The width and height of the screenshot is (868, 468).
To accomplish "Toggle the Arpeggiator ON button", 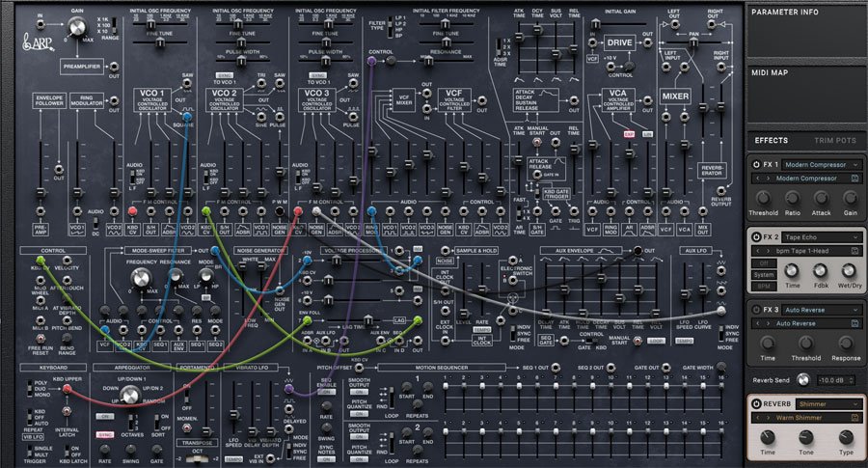I will [x=104, y=416].
